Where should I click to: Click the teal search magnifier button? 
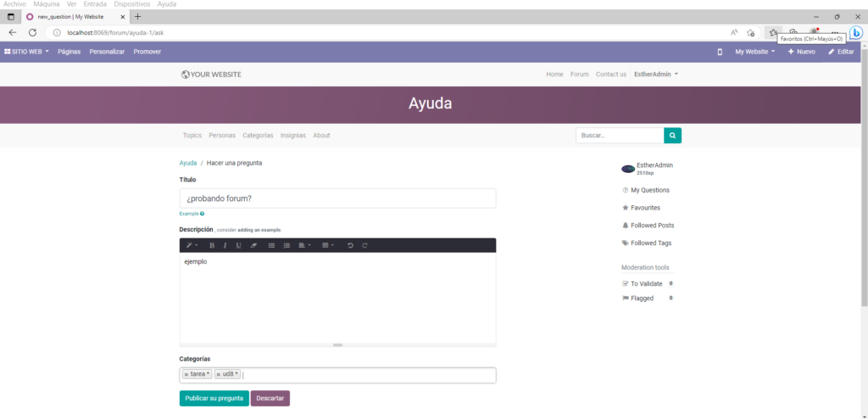point(672,135)
